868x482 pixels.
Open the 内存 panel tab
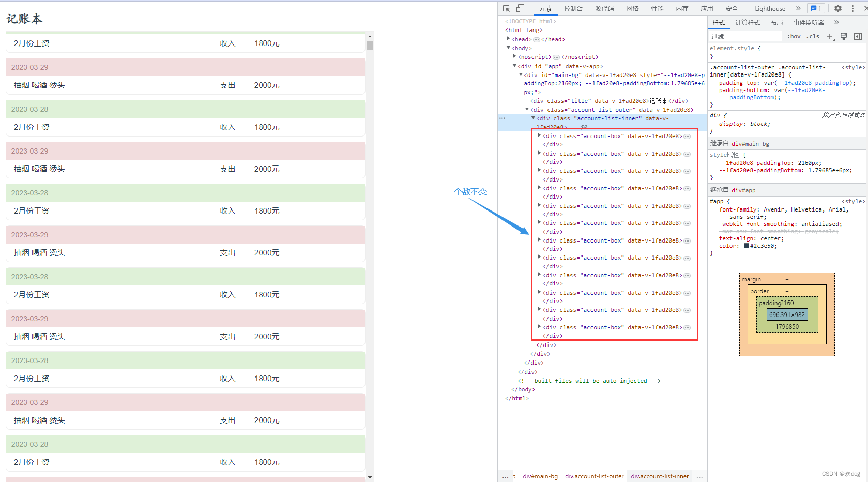(x=682, y=8)
